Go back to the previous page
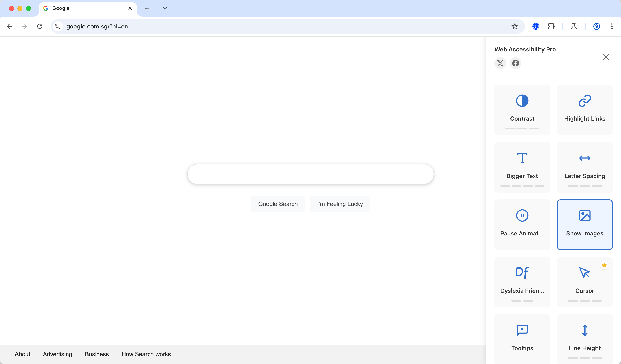621x364 pixels. [9, 26]
